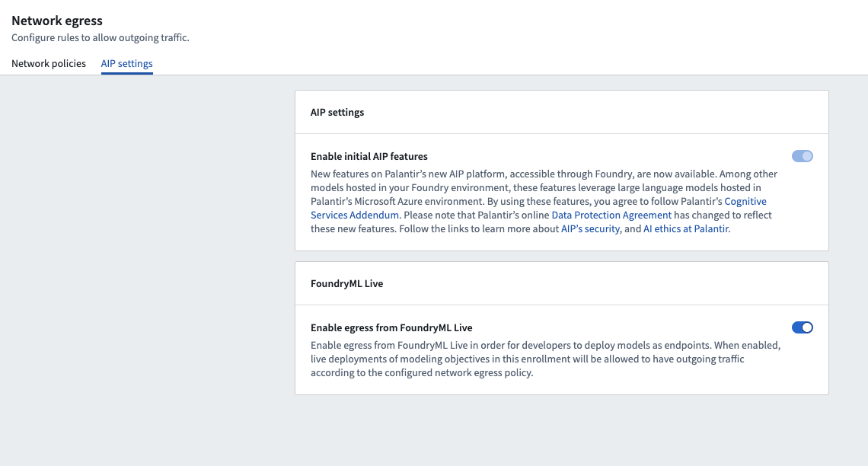Visit the AI ethics at Palantir link
Viewport: 868px width, 466px height.
click(686, 228)
